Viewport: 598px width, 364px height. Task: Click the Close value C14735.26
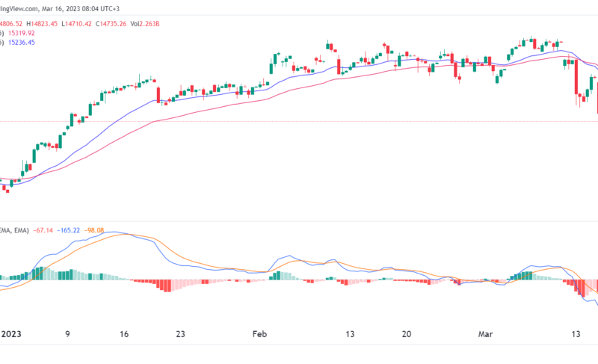coord(111,24)
